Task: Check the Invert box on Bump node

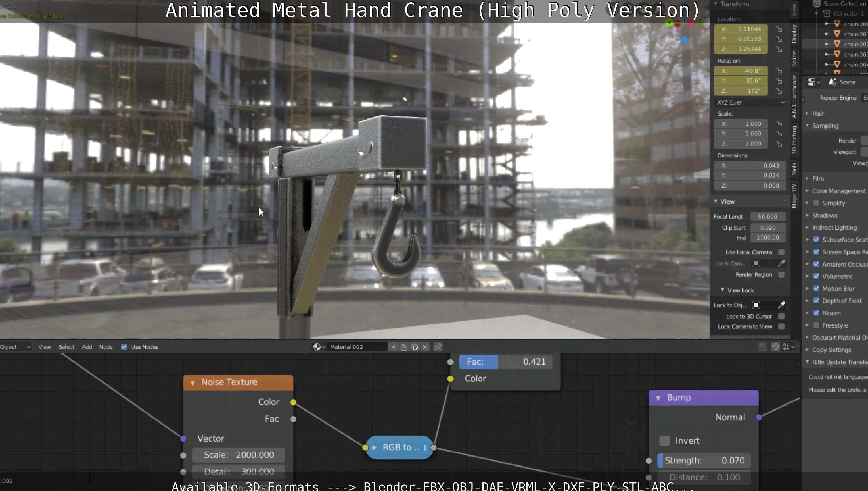Action: 664,441
